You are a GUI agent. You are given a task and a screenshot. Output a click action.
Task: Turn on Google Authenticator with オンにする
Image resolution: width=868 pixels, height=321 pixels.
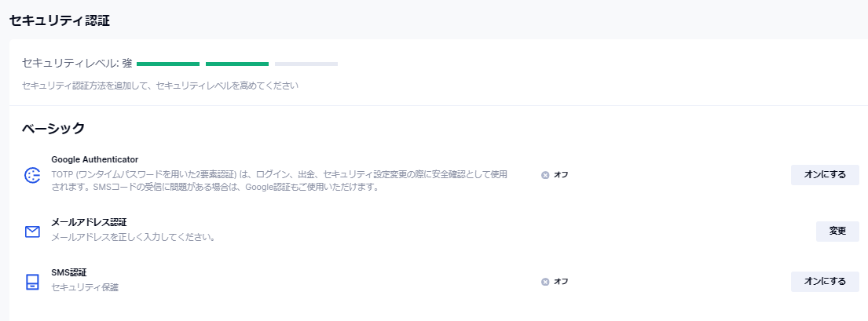coord(825,175)
